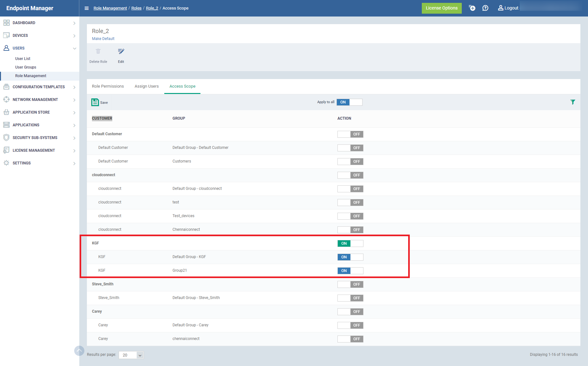
Task: Toggle the Carey customer switch
Action: pyautogui.click(x=350, y=312)
